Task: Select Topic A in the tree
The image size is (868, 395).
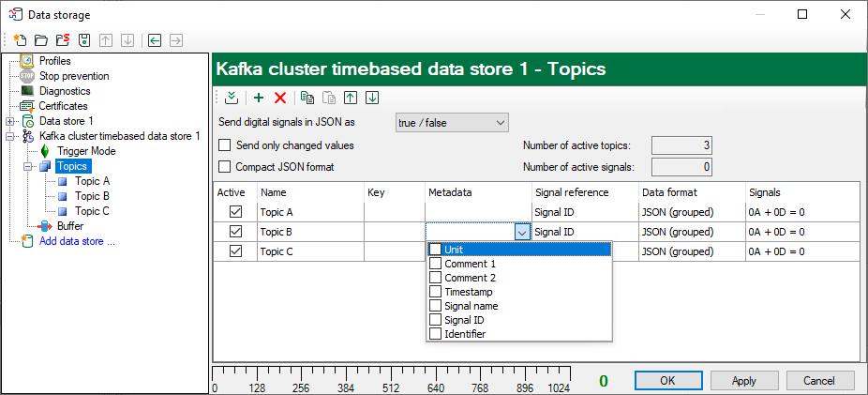Action: [92, 181]
